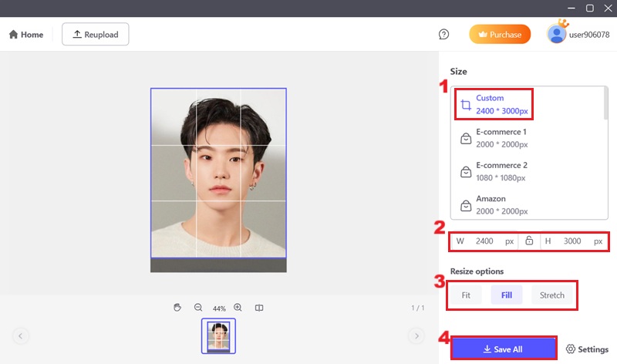This screenshot has width=617, height=364.
Task: Click the house icon beside Home
Action: [13, 34]
